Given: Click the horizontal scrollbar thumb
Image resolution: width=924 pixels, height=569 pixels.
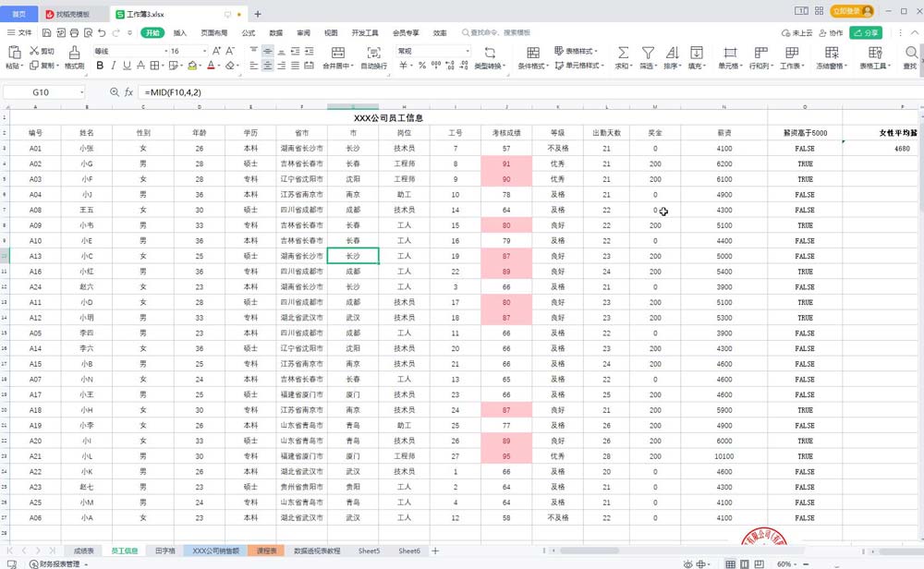Looking at the screenshot, I should coord(589,551).
